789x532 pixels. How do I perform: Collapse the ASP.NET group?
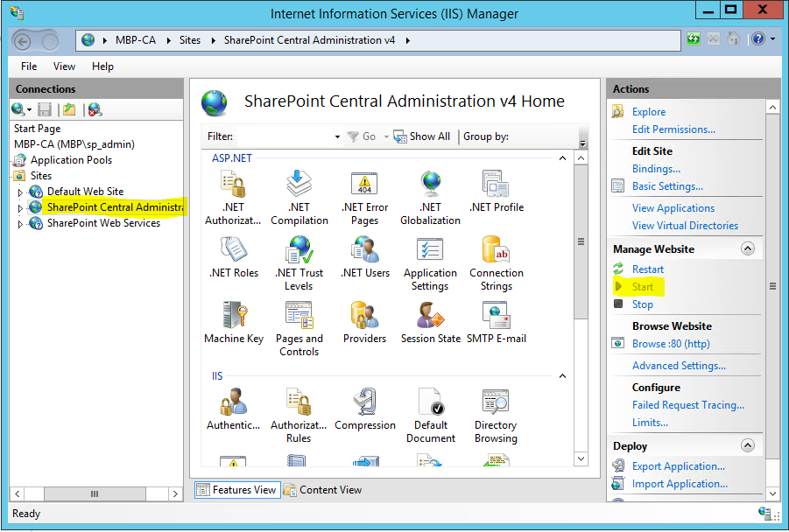pyautogui.click(x=562, y=158)
